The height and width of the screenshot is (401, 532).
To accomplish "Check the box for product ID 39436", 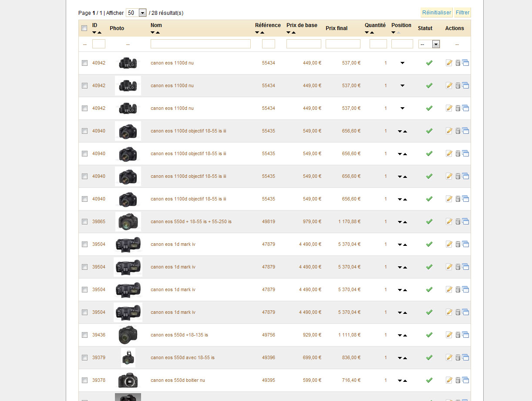I will coord(84,335).
